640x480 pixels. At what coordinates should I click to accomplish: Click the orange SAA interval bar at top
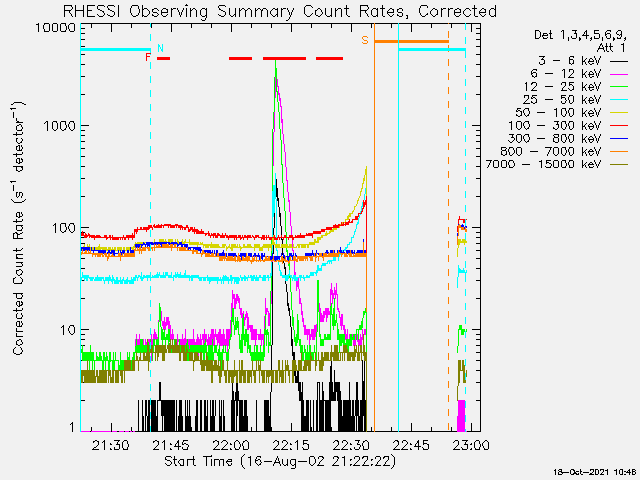point(411,42)
